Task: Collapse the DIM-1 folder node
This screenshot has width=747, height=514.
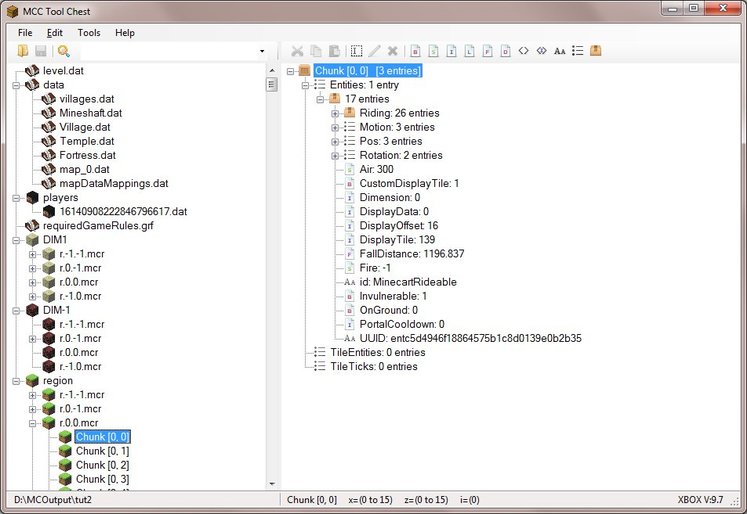Action: pos(16,311)
